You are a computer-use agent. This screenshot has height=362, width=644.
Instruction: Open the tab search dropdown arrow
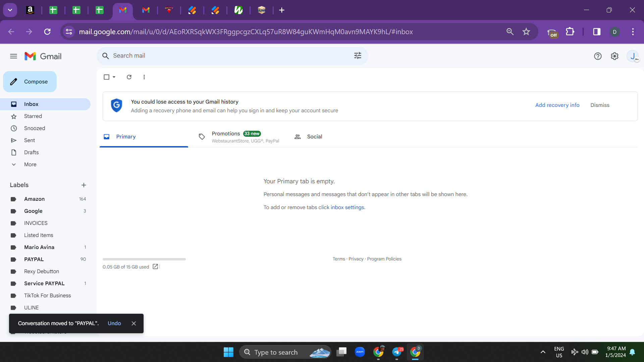[x=10, y=10]
